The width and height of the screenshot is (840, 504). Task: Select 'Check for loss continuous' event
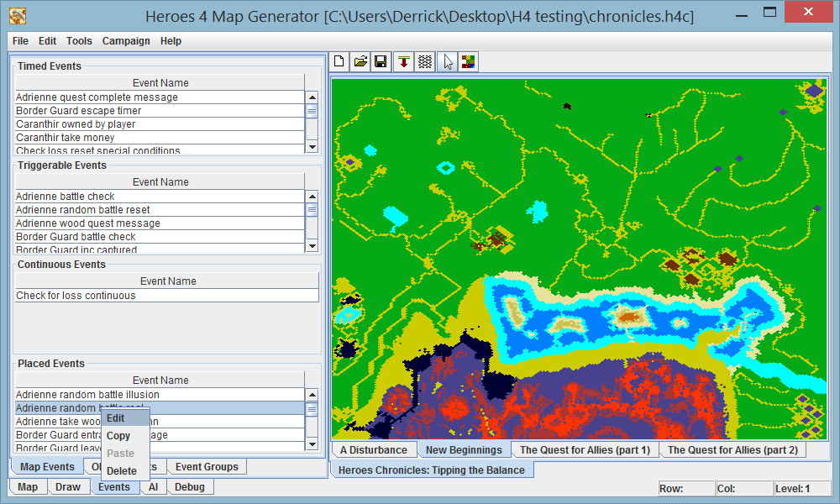(167, 295)
